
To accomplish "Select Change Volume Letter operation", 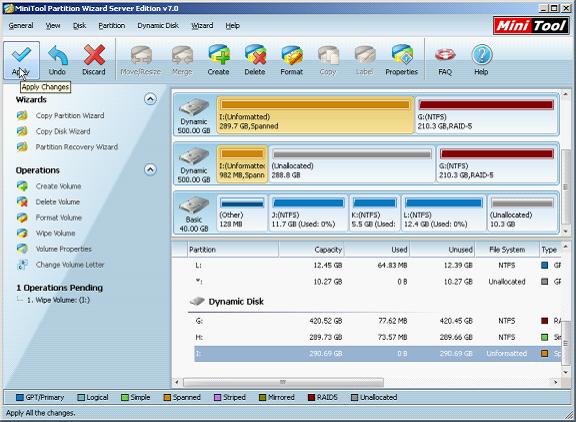I will pos(70,265).
